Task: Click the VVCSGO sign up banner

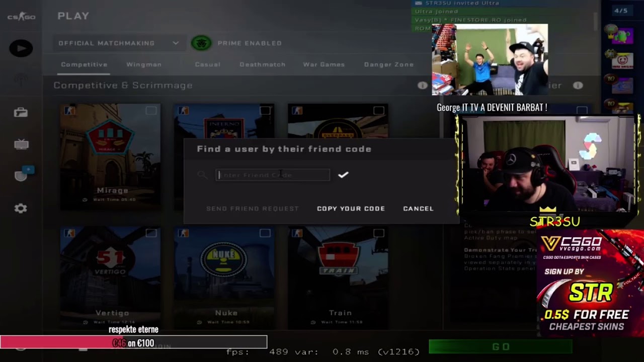Action: 590,283
